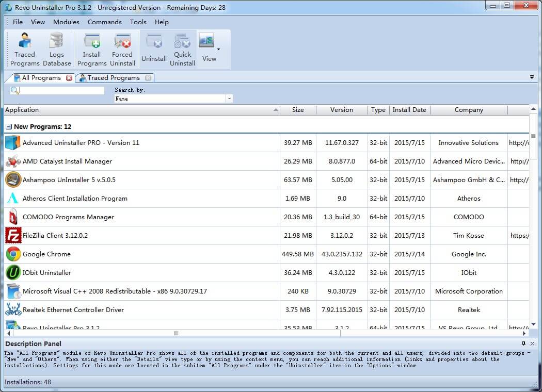The height and width of the screenshot is (392, 542).
Task: Close the All Programs tab
Action: (x=69, y=78)
